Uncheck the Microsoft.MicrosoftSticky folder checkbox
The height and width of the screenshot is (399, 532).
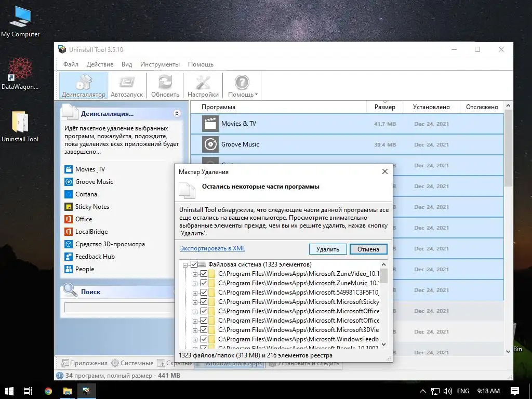pyautogui.click(x=204, y=302)
